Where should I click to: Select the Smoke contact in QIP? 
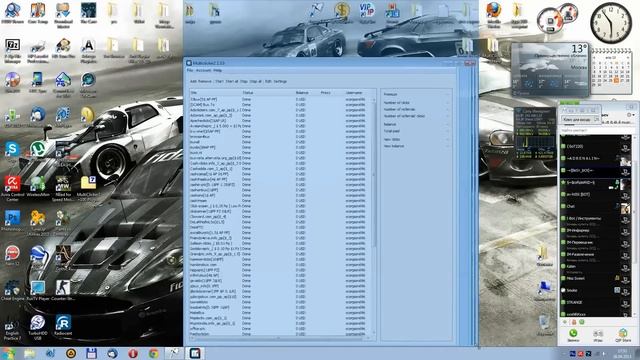click(x=596, y=291)
